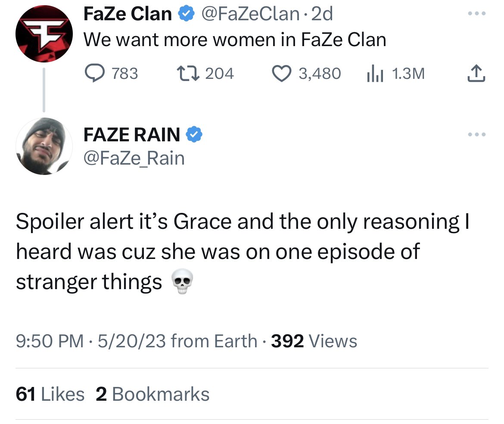This screenshot has height=424, width=504.
Task: Open the @FaZe_Rain profile handle
Action: 134,158
